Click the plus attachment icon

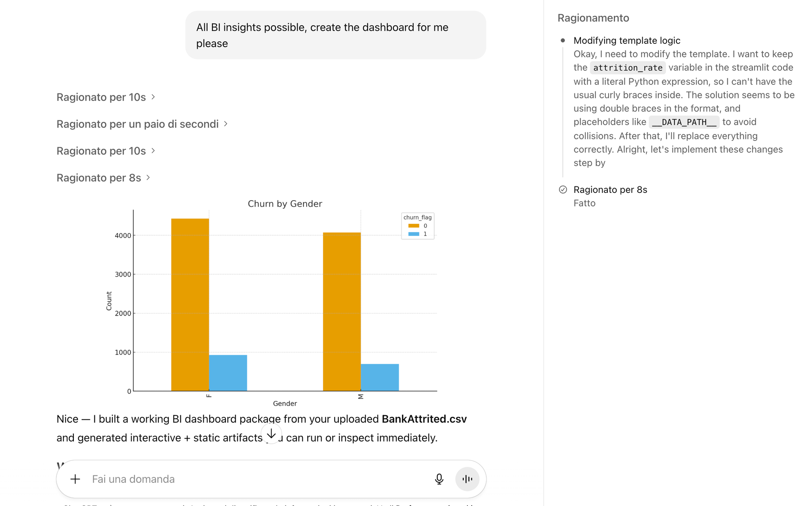tap(75, 479)
